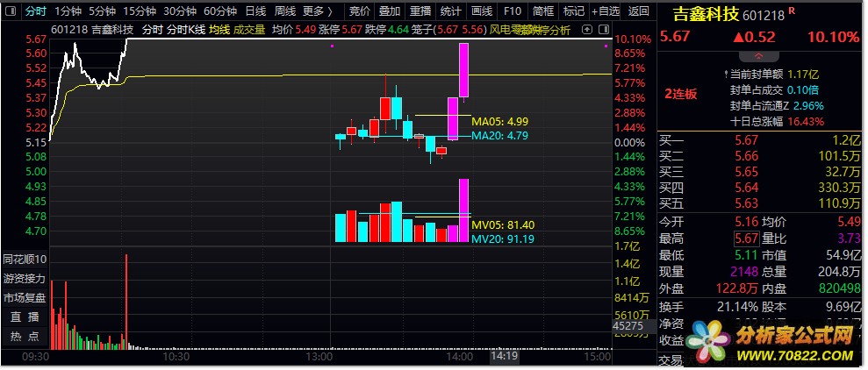Click the 换手 value 21.14%
868x370 pixels.
(738, 307)
